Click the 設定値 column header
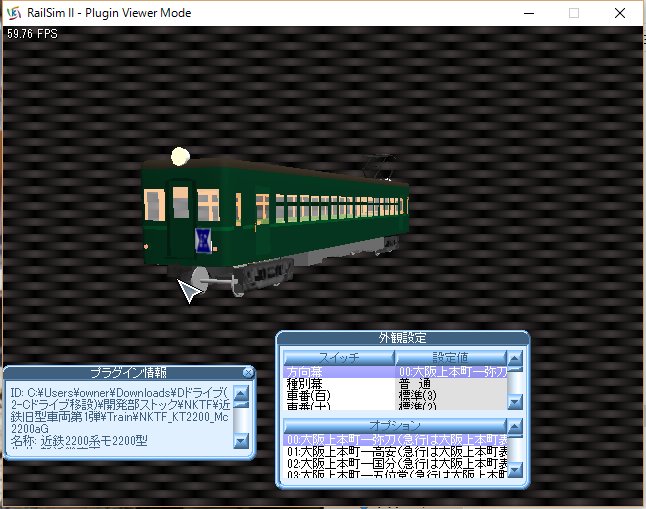Viewport: 646px width, 509px height. click(450, 357)
